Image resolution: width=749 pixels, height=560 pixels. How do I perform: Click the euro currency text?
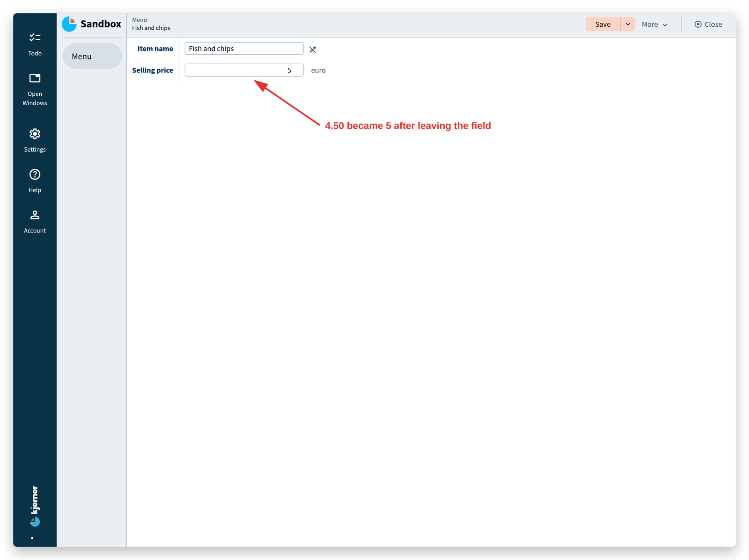(318, 70)
